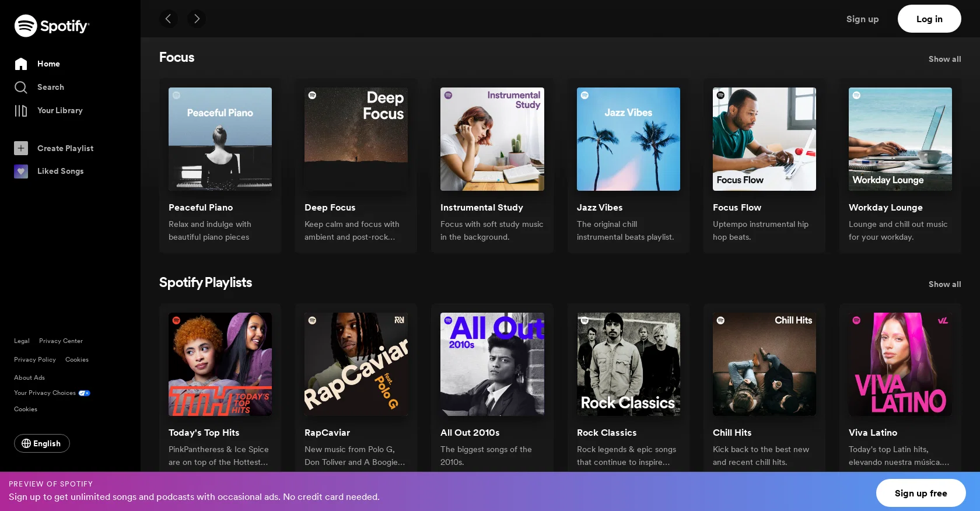This screenshot has width=980, height=511.
Task: Open the Legal link
Action: pos(22,341)
